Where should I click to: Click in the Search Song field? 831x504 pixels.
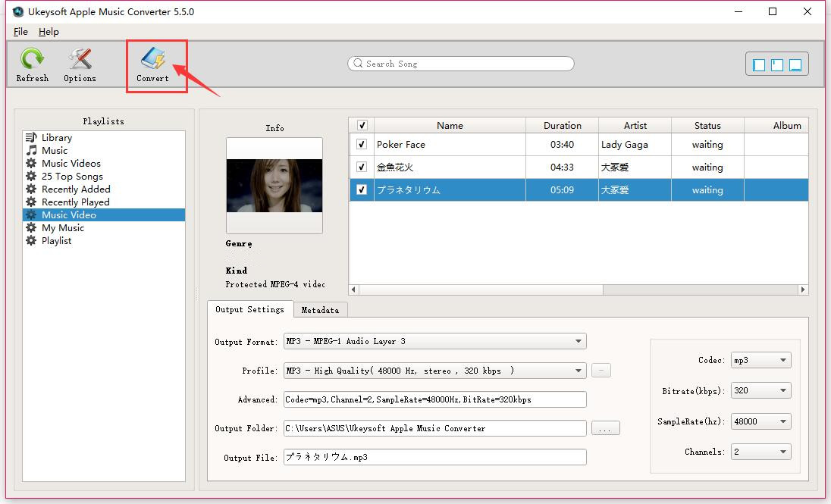461,64
